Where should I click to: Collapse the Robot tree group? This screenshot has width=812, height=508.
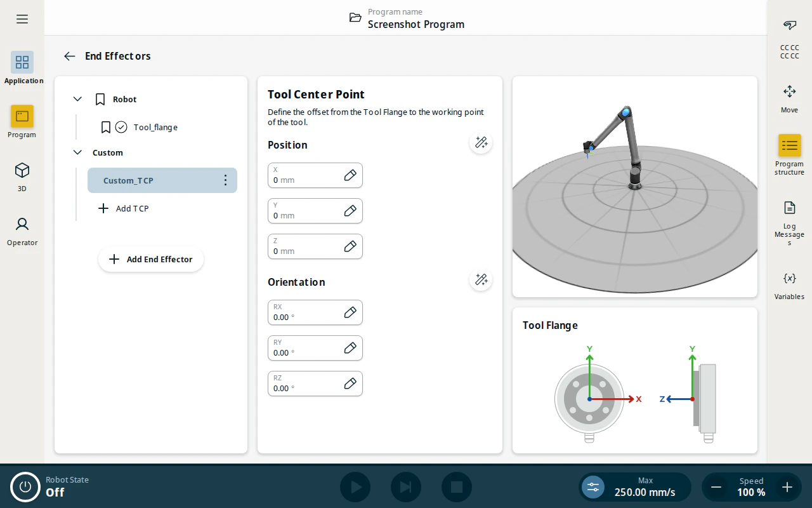(x=77, y=99)
